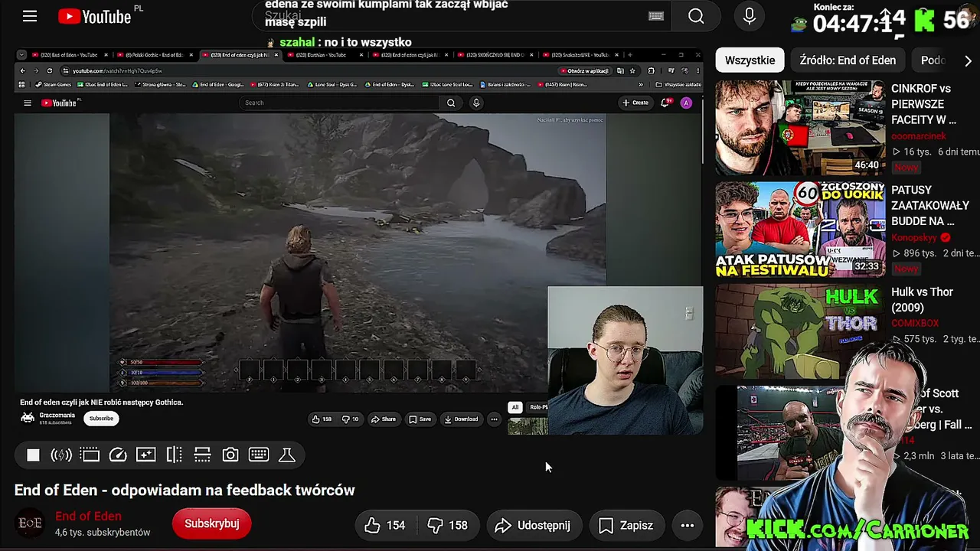This screenshot has height=551, width=980.
Task: Toggle the ambient/stable volume icon in the toolbar
Action: [61, 455]
